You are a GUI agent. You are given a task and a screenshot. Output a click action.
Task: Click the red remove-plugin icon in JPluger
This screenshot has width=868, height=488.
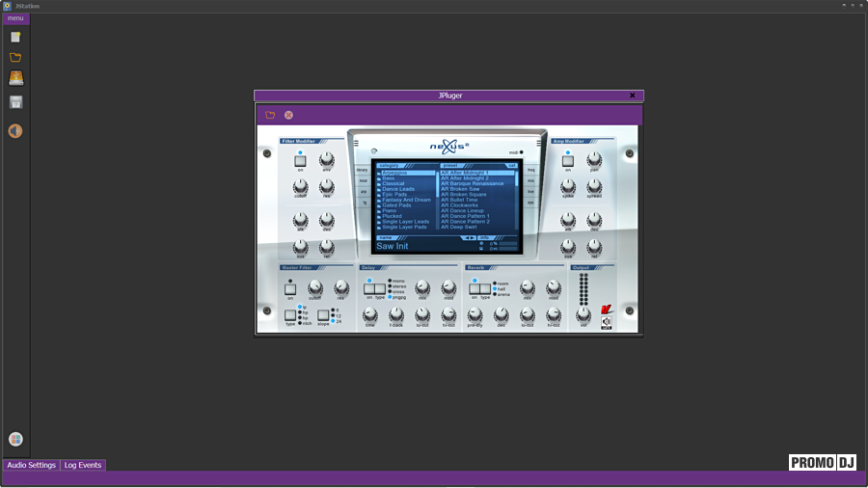click(x=288, y=115)
